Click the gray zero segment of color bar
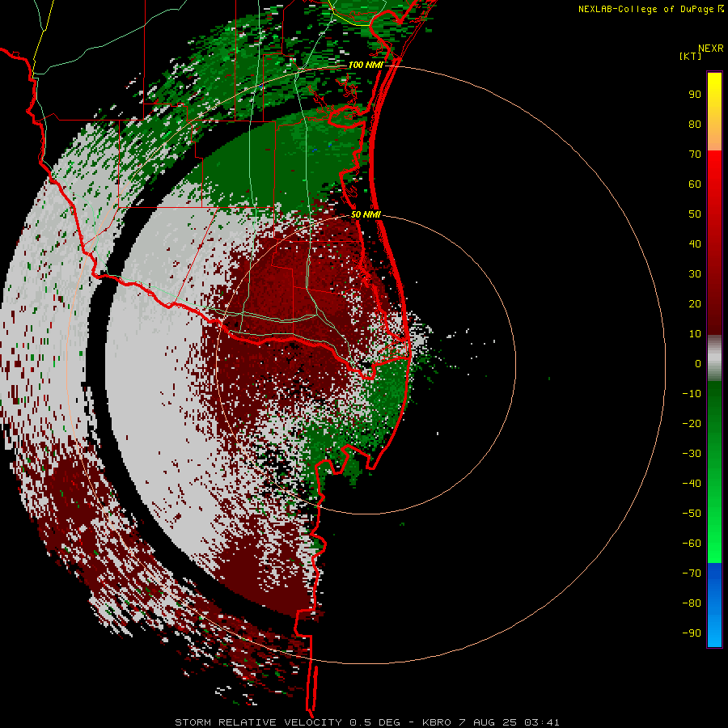The height and width of the screenshot is (728, 728). (x=714, y=358)
